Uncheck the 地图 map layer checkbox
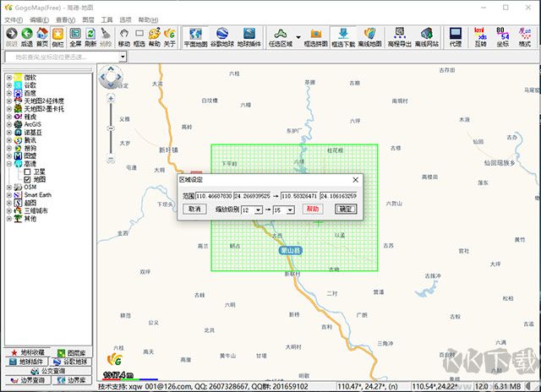The height and width of the screenshot is (392, 541). 27,179
